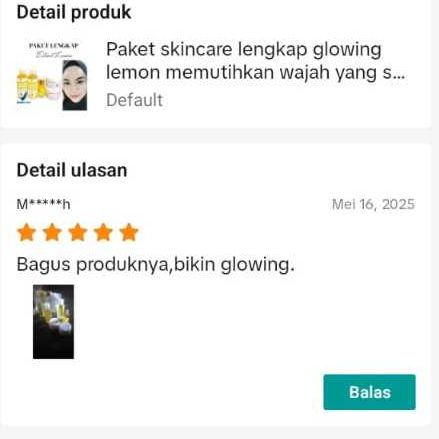The image size is (439, 439).
Task: Select the third rating star
Action: (x=78, y=232)
